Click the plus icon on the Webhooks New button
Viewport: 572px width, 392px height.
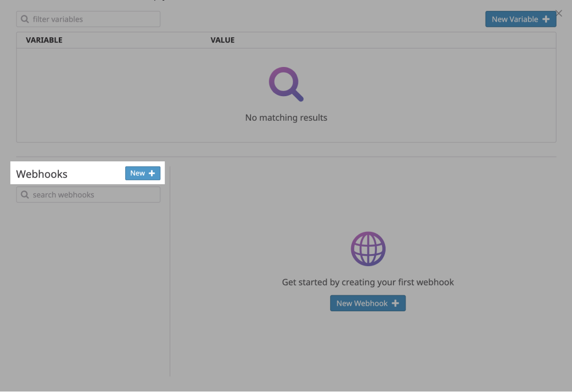(150, 173)
